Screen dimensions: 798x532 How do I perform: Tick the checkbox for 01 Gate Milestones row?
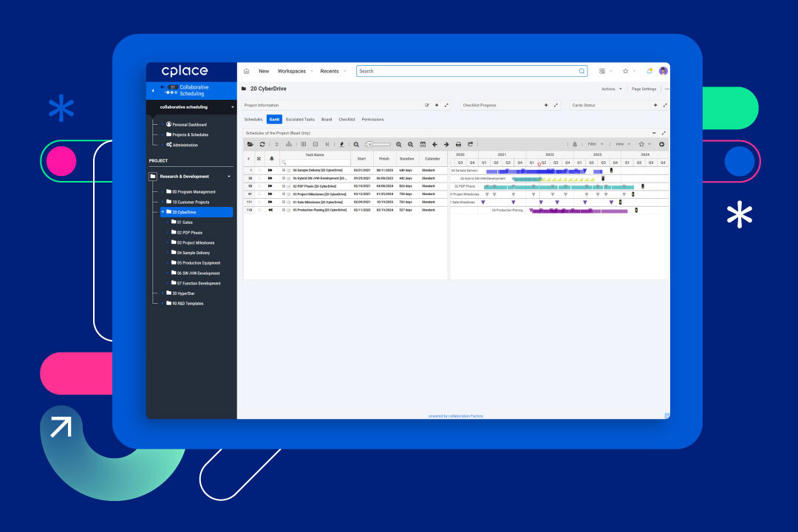tap(259, 202)
